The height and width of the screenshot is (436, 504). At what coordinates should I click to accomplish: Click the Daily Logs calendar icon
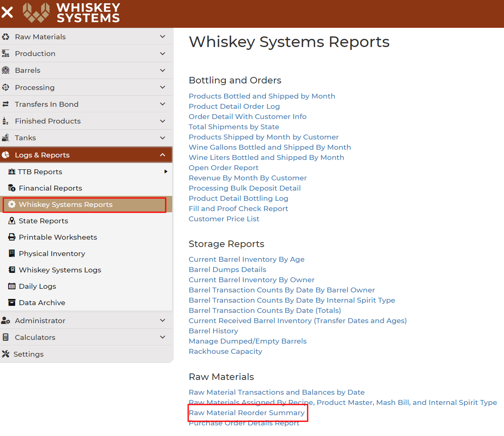(x=12, y=286)
